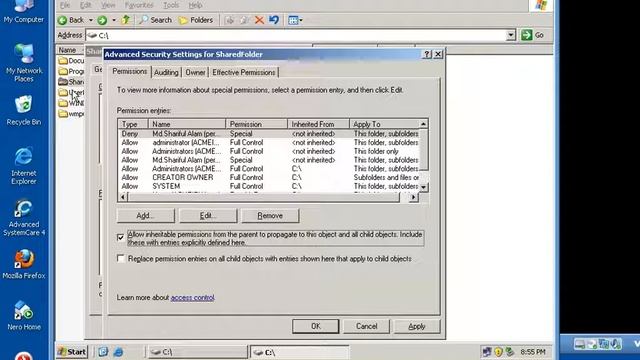Screen dimensions: 640x360
Task: Open the Edit menu
Action: tap(85, 5)
